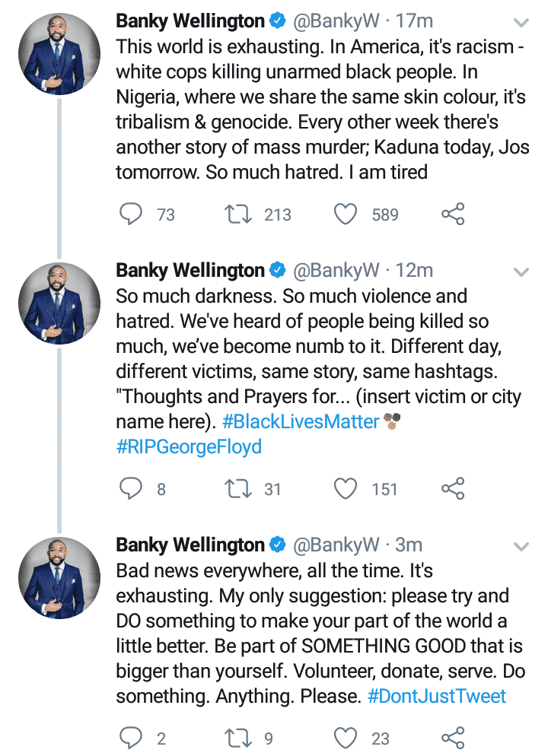Expand the 12m tweet options chevron
The height and width of the screenshot is (756, 548).
point(521,272)
